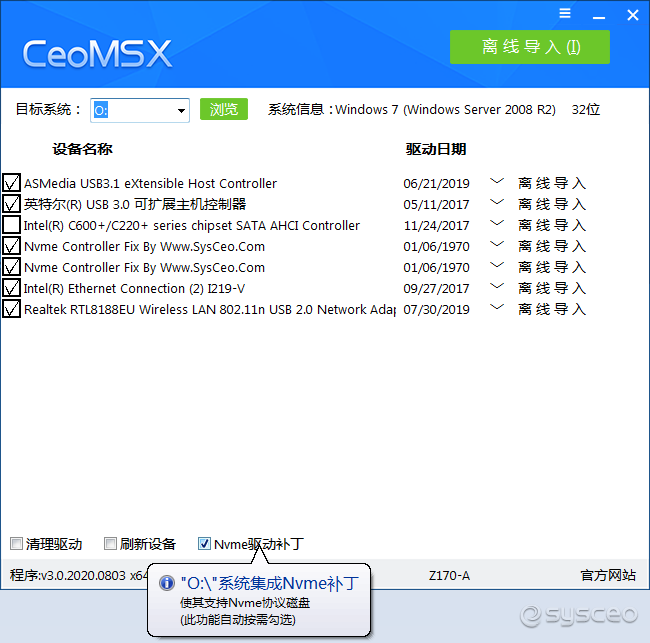Click 离线导入 for Intel SATA AHCI Controller
650x643 pixels.
click(x=552, y=226)
